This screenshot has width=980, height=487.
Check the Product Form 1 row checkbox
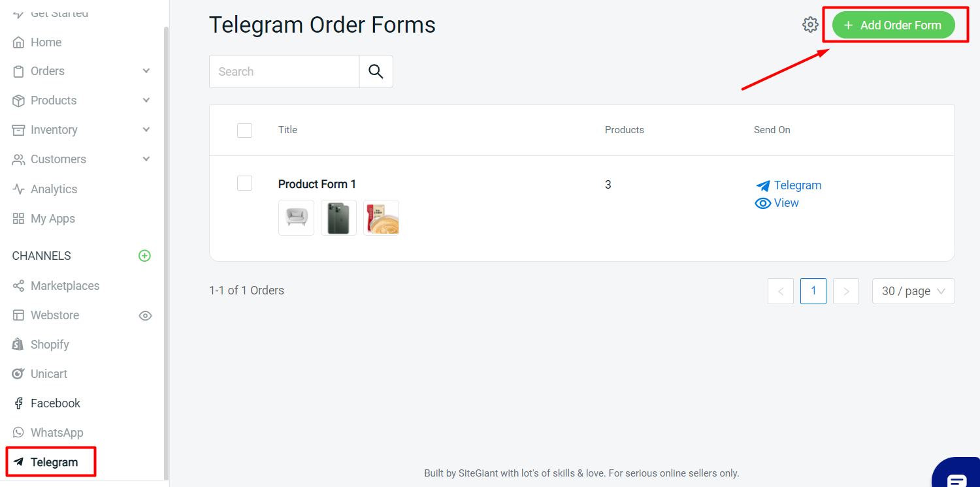point(244,183)
